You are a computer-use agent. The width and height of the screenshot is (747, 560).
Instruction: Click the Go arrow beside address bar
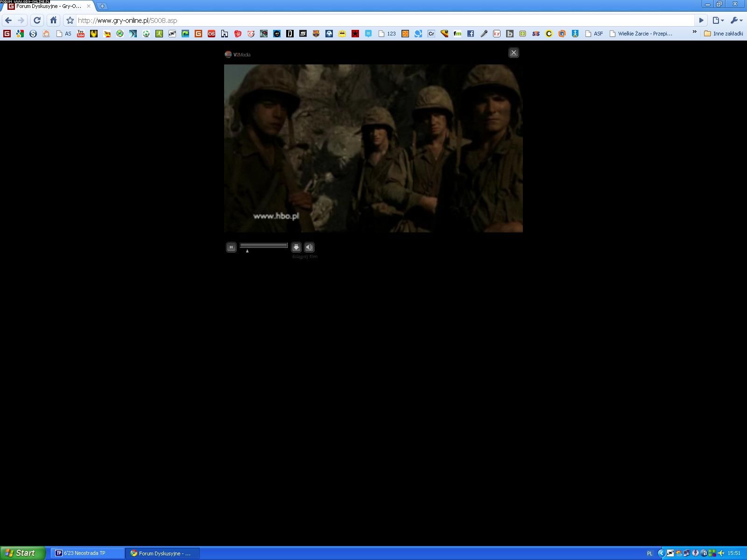(x=701, y=21)
